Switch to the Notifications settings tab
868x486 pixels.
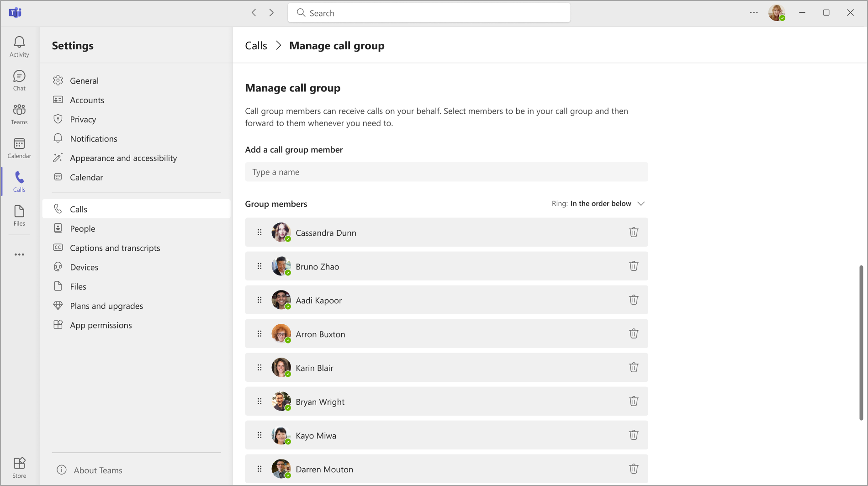93,138
